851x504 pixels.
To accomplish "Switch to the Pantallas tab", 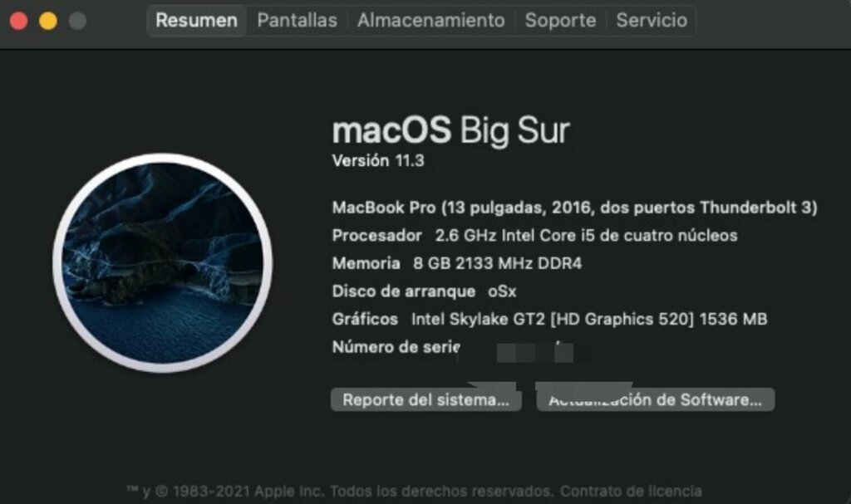I will [x=297, y=21].
